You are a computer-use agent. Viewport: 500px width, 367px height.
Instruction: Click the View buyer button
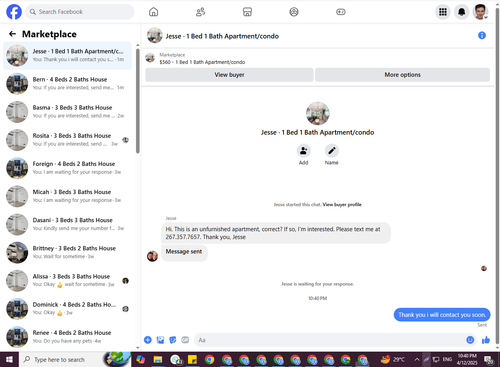(229, 75)
